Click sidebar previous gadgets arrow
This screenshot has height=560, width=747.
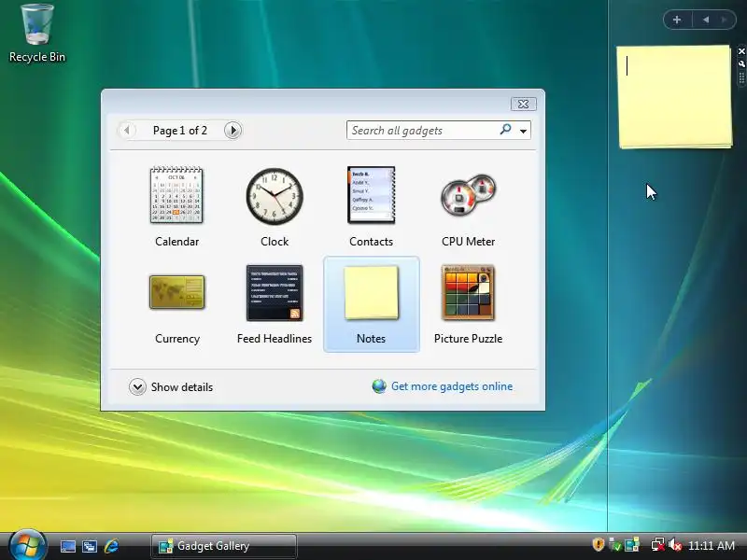click(706, 20)
